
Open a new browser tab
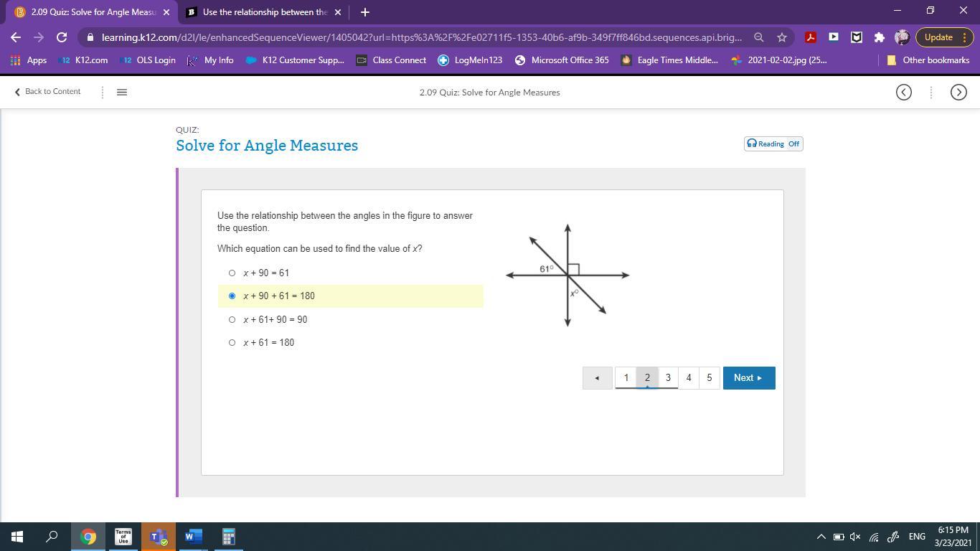(364, 12)
